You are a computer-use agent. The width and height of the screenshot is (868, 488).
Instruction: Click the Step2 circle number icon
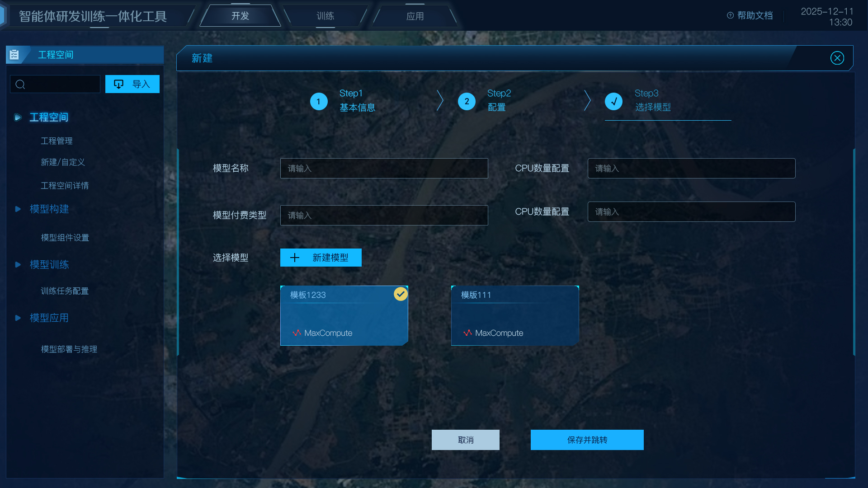coord(467,101)
